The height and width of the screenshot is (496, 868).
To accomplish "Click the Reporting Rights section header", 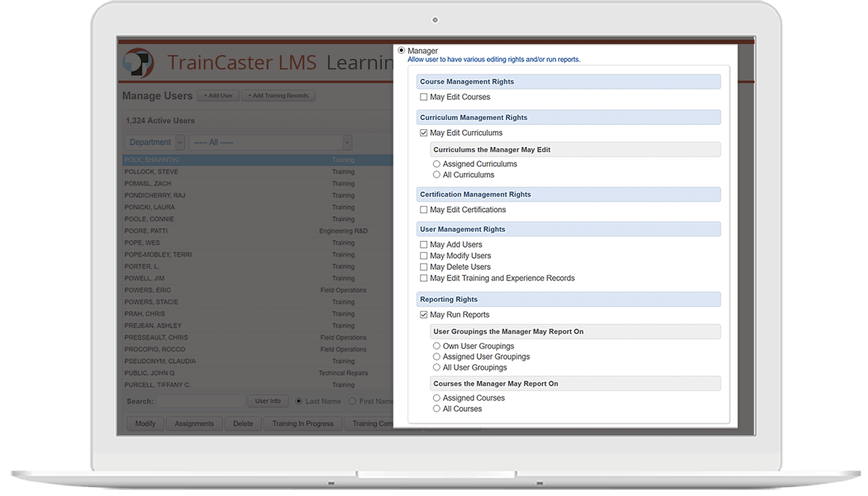I will point(569,299).
